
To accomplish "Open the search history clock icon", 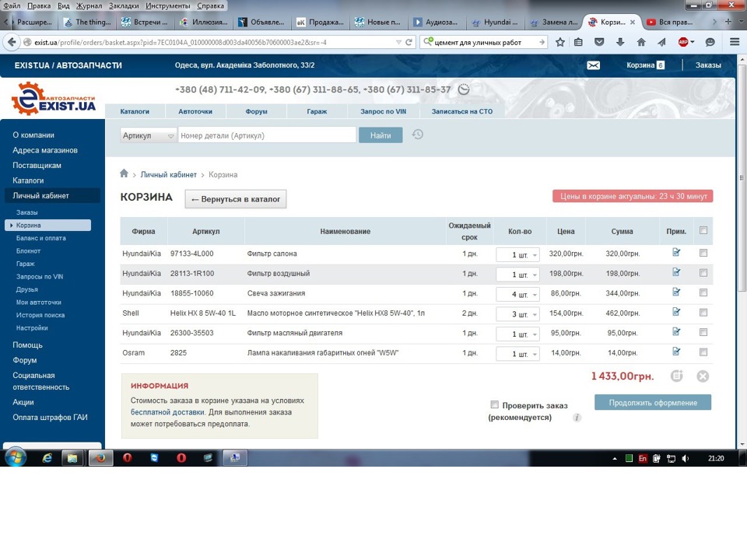I will 418,135.
